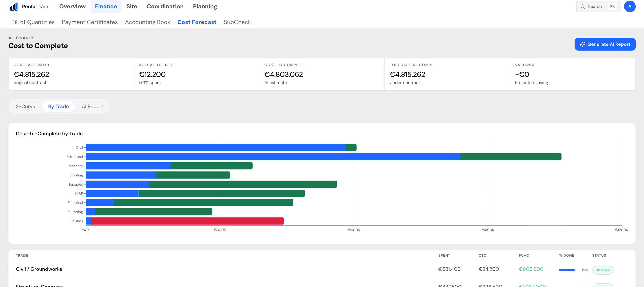The width and height of the screenshot is (644, 287).
Task: Click the €600K axis tick label
Action: click(354, 230)
